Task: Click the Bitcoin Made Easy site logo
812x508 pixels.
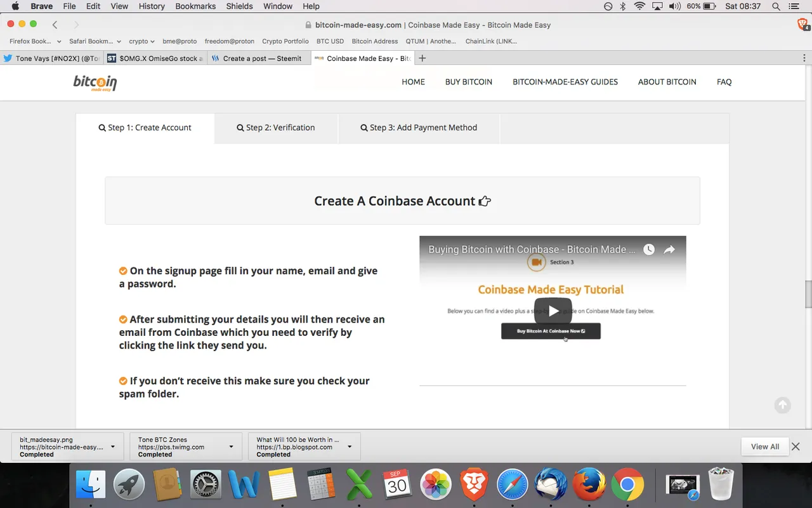Action: 95,83
